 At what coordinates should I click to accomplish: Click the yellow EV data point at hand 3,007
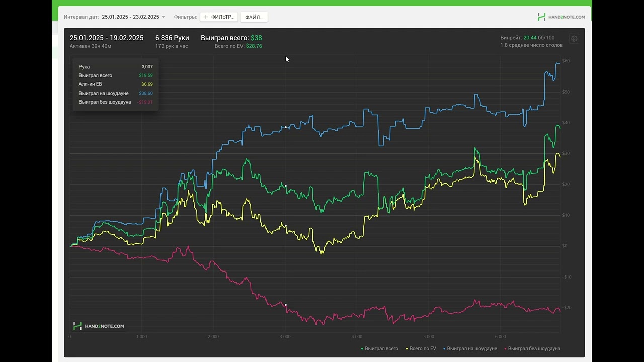click(286, 225)
